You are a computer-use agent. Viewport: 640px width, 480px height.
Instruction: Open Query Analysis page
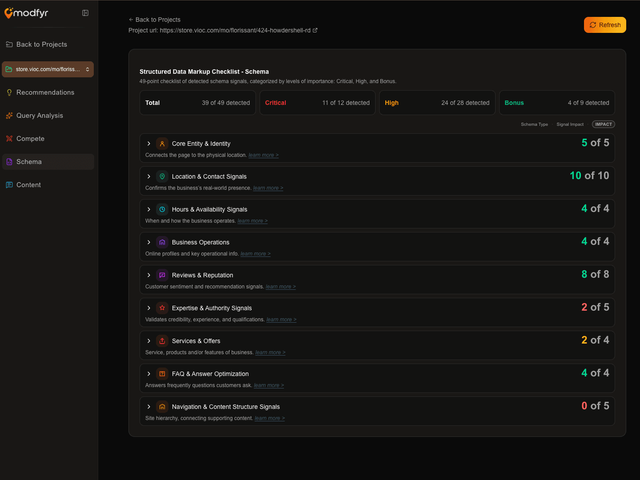click(x=49, y=116)
